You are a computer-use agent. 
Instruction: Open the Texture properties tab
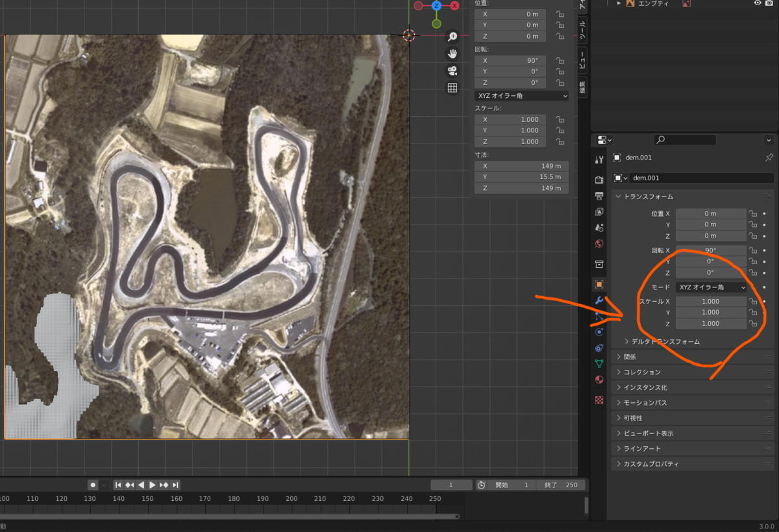(599, 400)
